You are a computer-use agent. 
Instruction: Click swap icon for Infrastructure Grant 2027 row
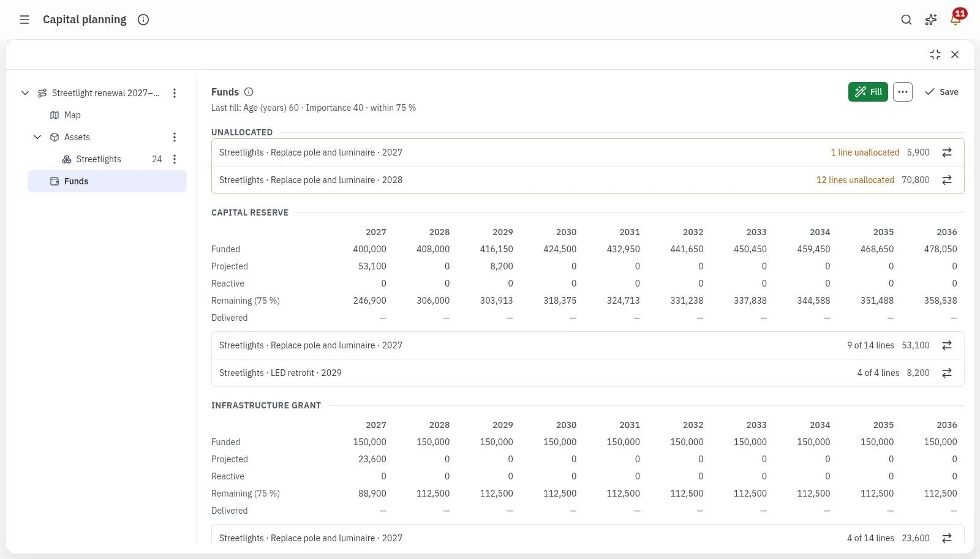coord(947,538)
